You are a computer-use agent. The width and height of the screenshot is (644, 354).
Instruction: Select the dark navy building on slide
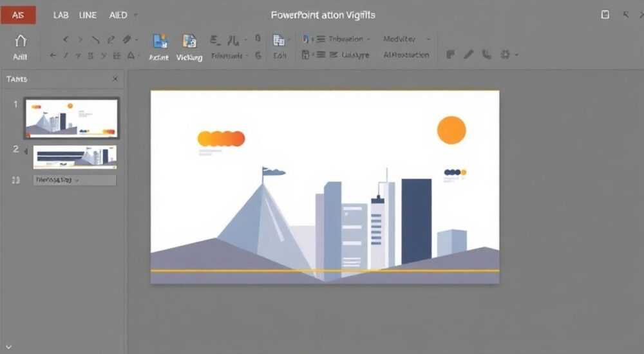point(417,221)
